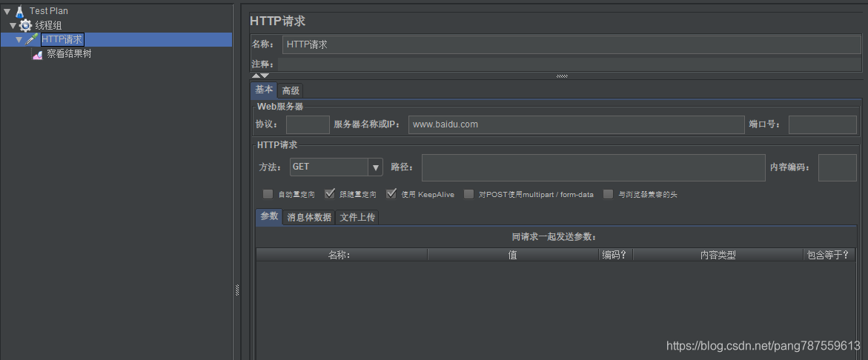
Task: Click the Test Plan flask icon
Action: pos(20,10)
